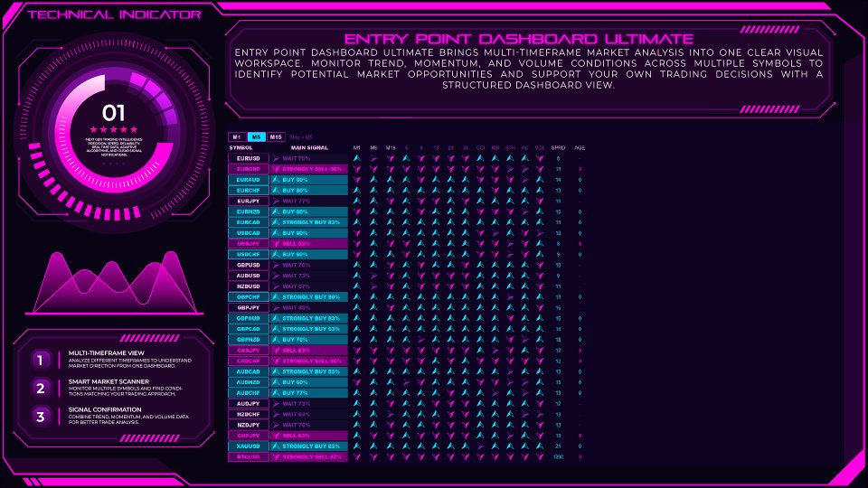The image size is (868, 488).
Task: Click the SYMBOL column header
Action: click(241, 147)
